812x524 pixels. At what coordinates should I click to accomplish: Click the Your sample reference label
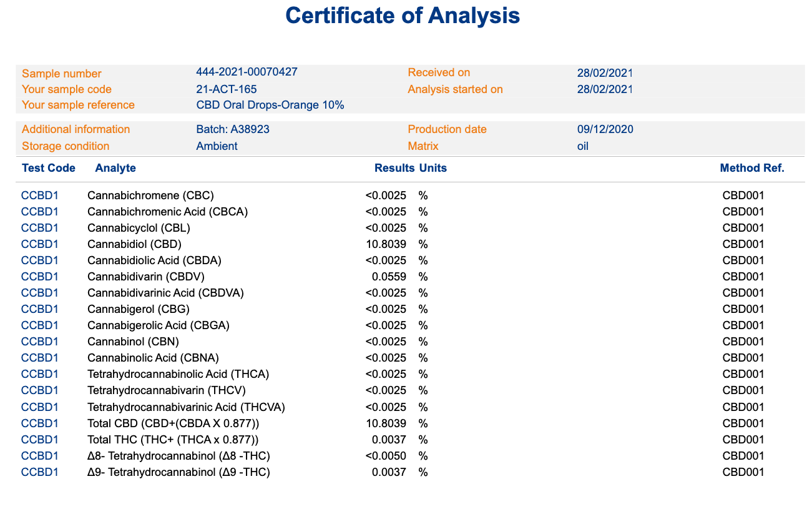[78, 105]
